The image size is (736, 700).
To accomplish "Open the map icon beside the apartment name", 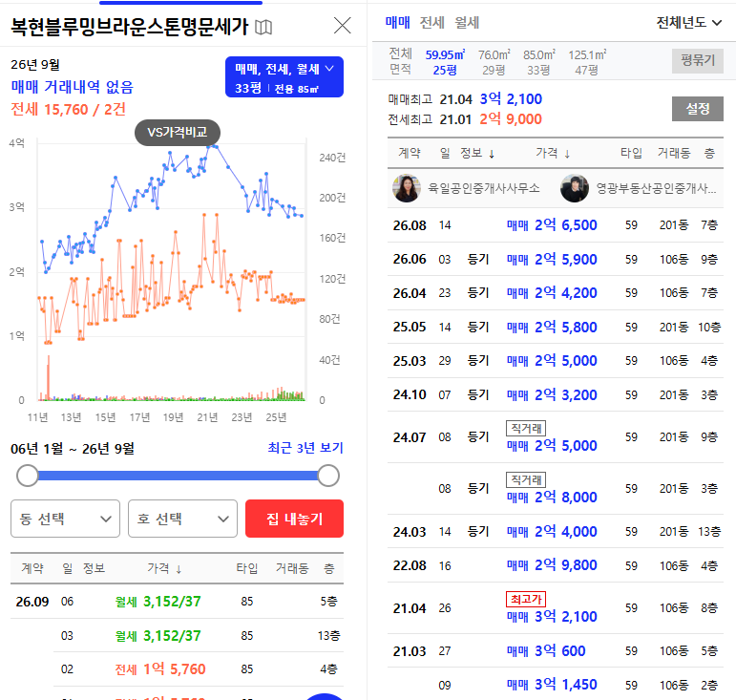I will click(263, 28).
